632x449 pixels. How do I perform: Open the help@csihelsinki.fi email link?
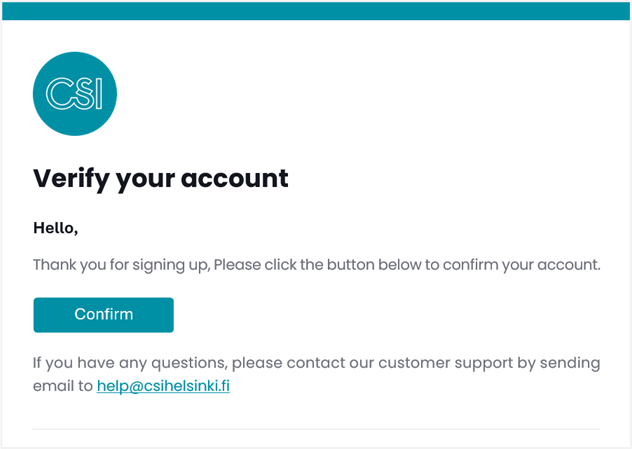click(x=163, y=386)
